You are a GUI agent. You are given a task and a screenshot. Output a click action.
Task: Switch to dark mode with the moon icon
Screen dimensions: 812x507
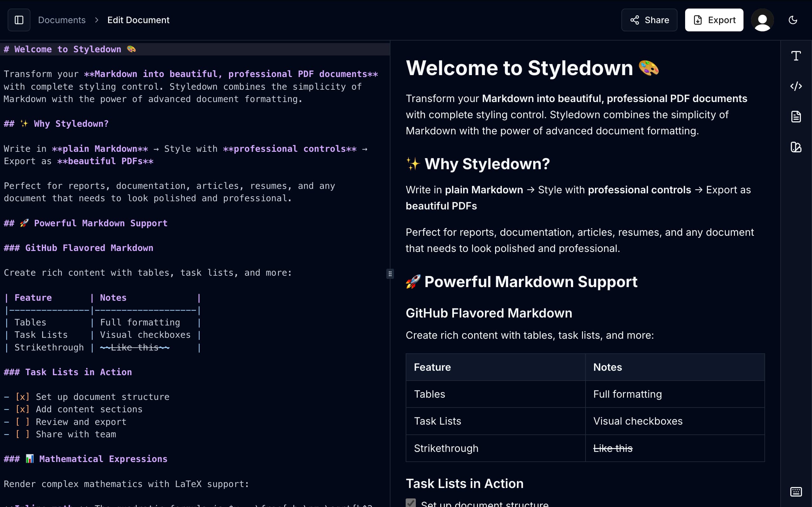pyautogui.click(x=793, y=20)
